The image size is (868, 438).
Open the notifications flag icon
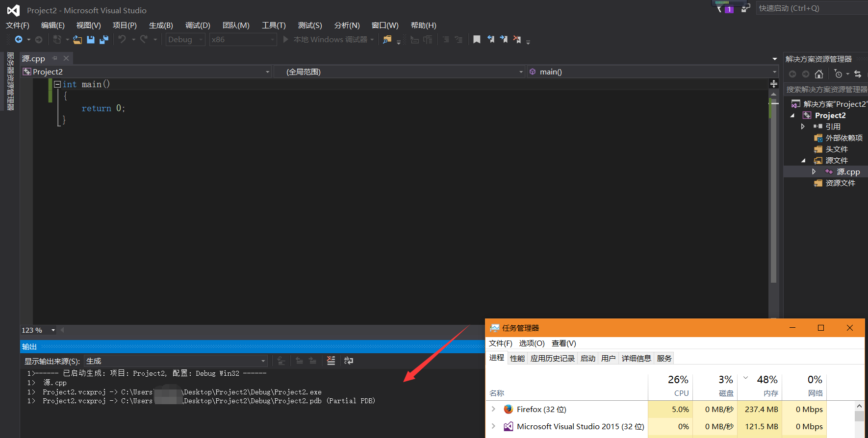(x=720, y=9)
